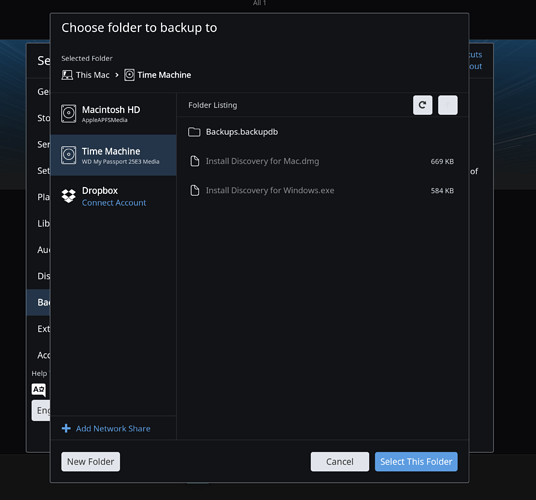Go up one folder level
The width and height of the screenshot is (536, 500).
point(448,105)
